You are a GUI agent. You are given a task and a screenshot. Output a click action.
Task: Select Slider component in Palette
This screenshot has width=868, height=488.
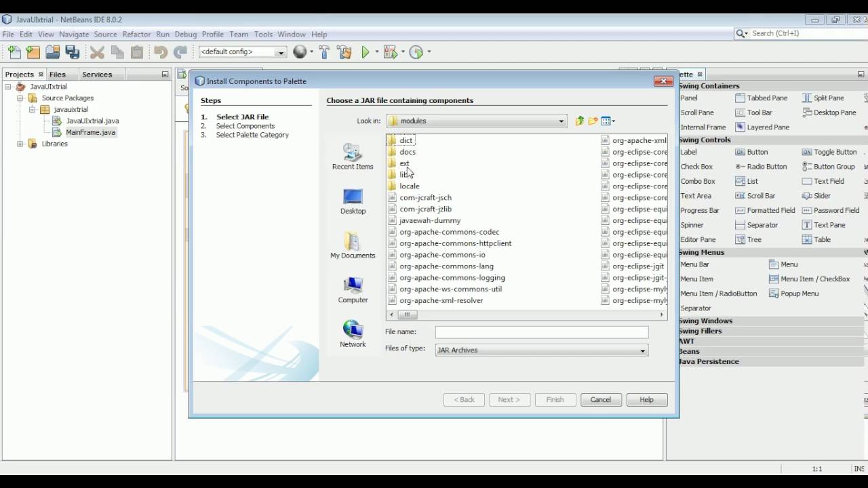(816, 196)
